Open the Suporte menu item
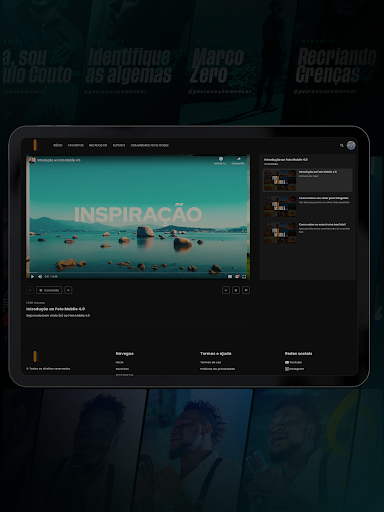The height and width of the screenshot is (512, 384). (119, 145)
